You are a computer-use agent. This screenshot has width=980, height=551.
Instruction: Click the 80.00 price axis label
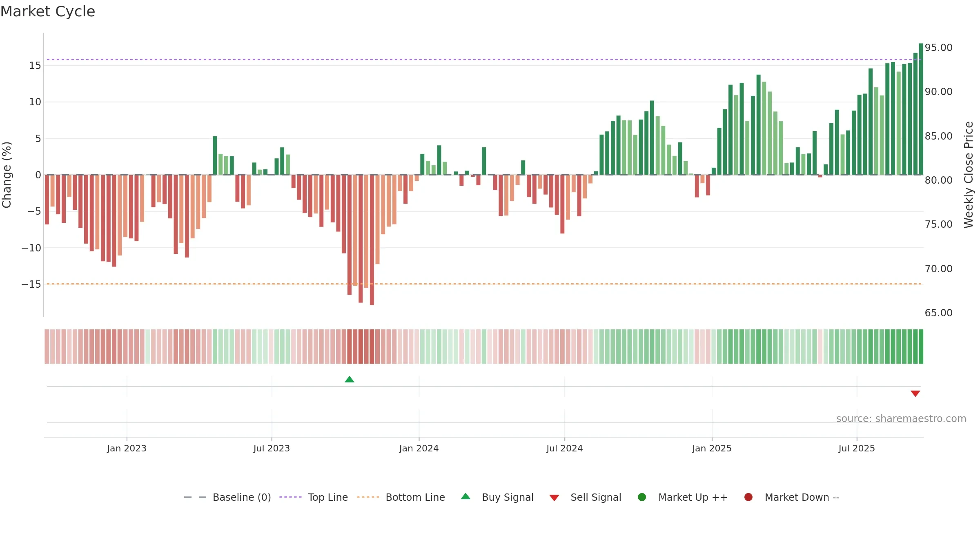pyautogui.click(x=939, y=180)
